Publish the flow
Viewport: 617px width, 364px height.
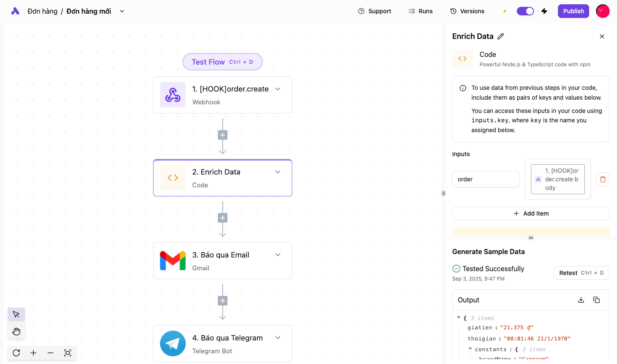[x=573, y=11]
